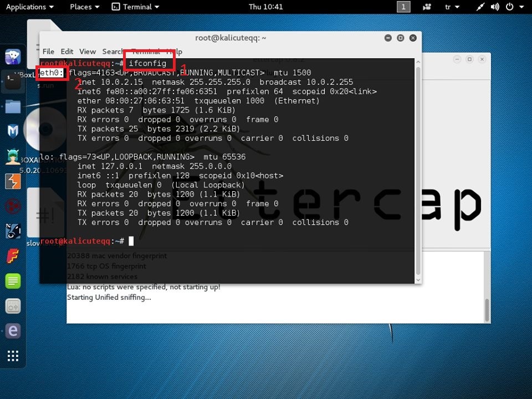Click 'inet 10.0.2.15' address text

tap(110, 82)
